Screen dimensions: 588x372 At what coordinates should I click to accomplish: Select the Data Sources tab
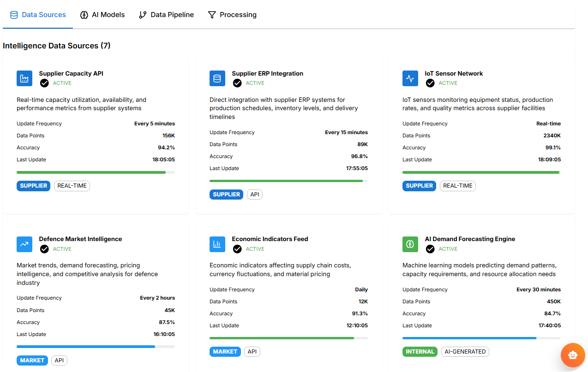38,15
